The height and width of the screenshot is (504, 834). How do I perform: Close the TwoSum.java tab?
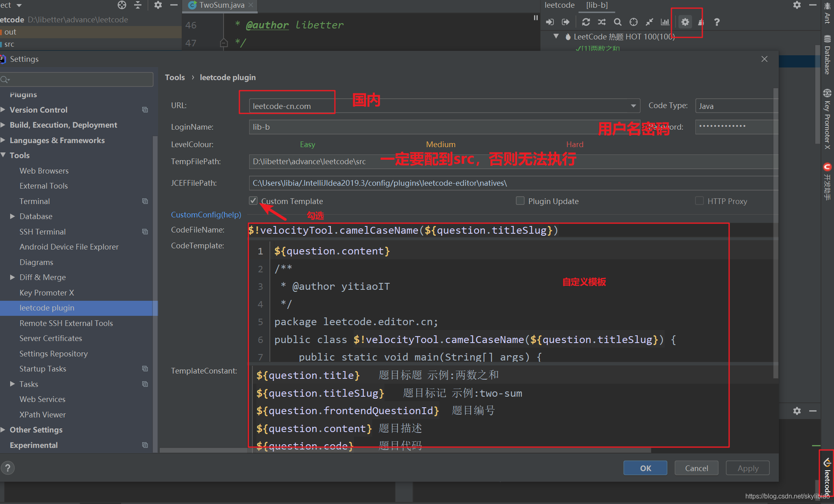tap(251, 5)
